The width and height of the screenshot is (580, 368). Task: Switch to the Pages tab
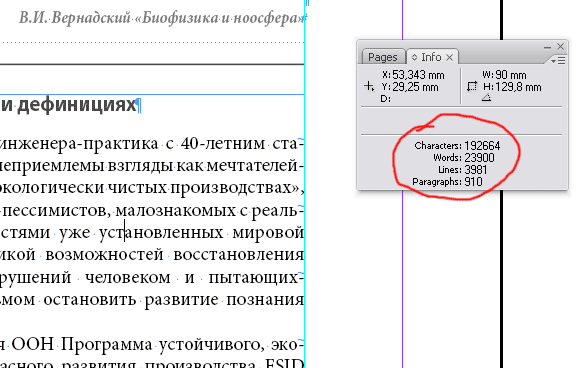383,57
